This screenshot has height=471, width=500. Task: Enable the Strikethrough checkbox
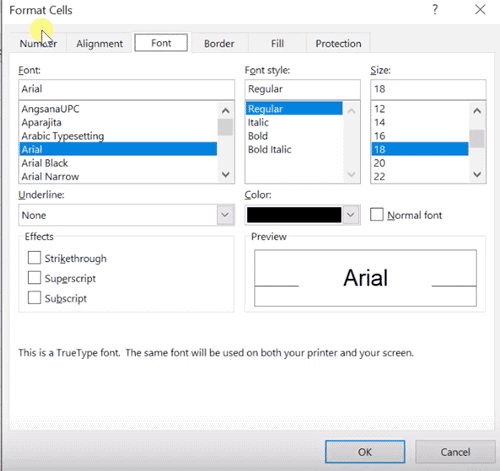click(34, 258)
